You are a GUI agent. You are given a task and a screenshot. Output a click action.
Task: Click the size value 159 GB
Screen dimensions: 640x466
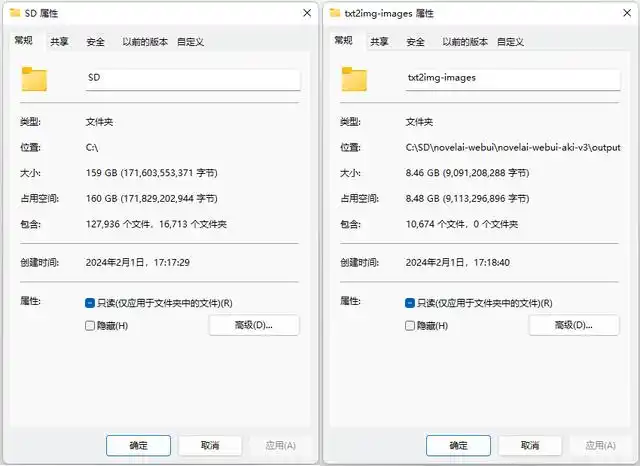151,173
